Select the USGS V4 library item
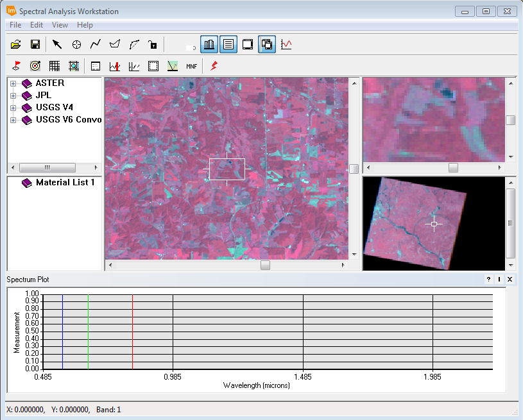 click(55, 107)
